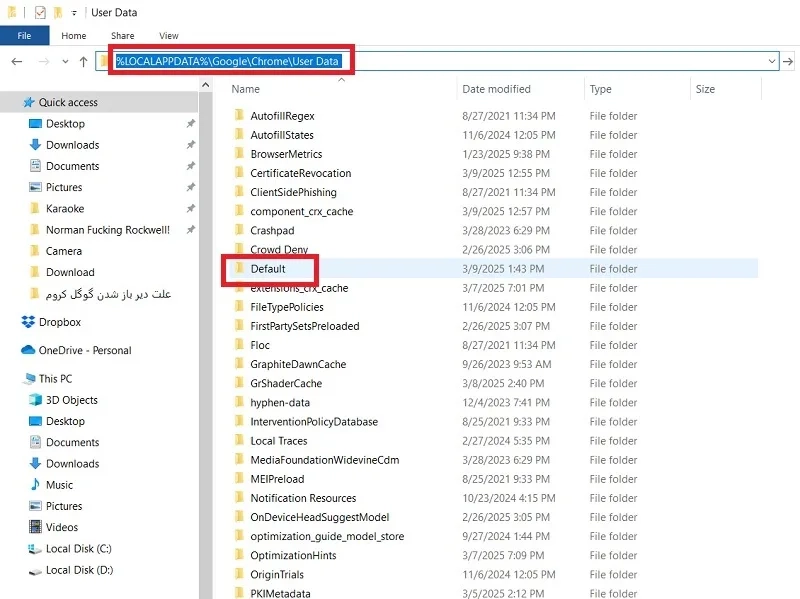This screenshot has width=800, height=599.
Task: Go up one folder level arrow
Action: pyautogui.click(x=84, y=62)
